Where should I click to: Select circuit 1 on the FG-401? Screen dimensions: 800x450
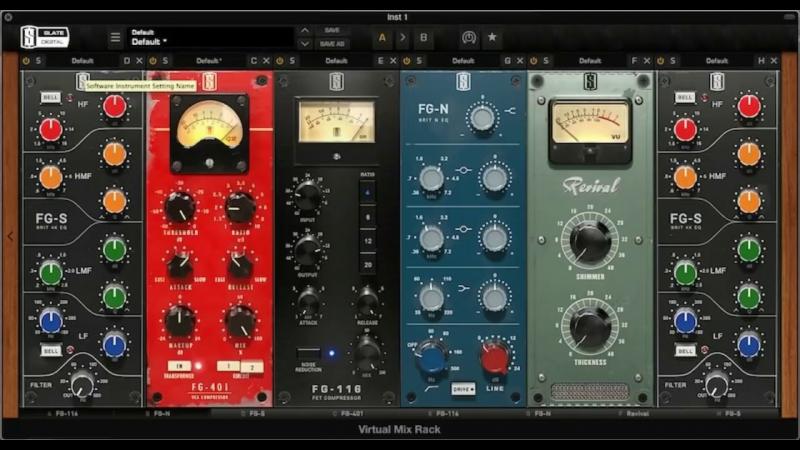(229, 366)
